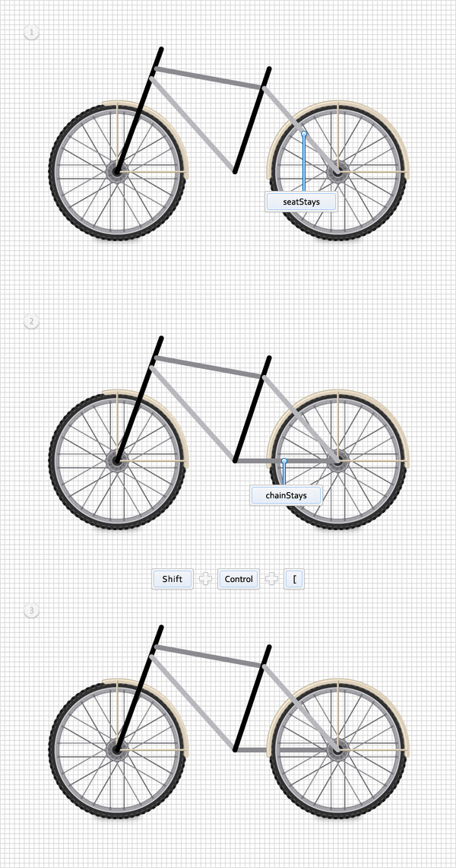This screenshot has width=456, height=868.
Task: Click the Shift key button
Action: 173,579
